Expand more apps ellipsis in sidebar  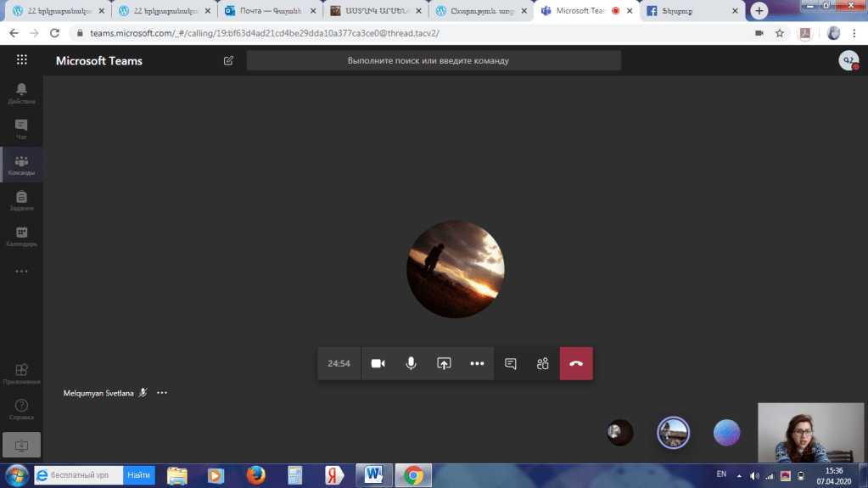point(21,272)
